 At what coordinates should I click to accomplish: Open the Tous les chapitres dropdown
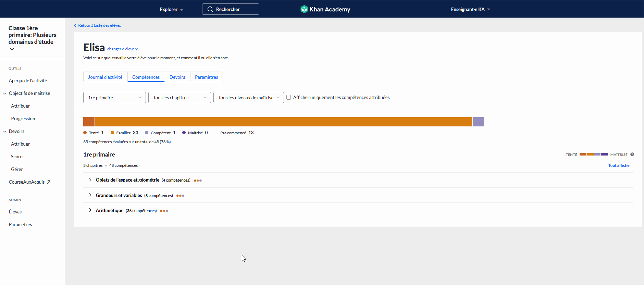pyautogui.click(x=179, y=98)
